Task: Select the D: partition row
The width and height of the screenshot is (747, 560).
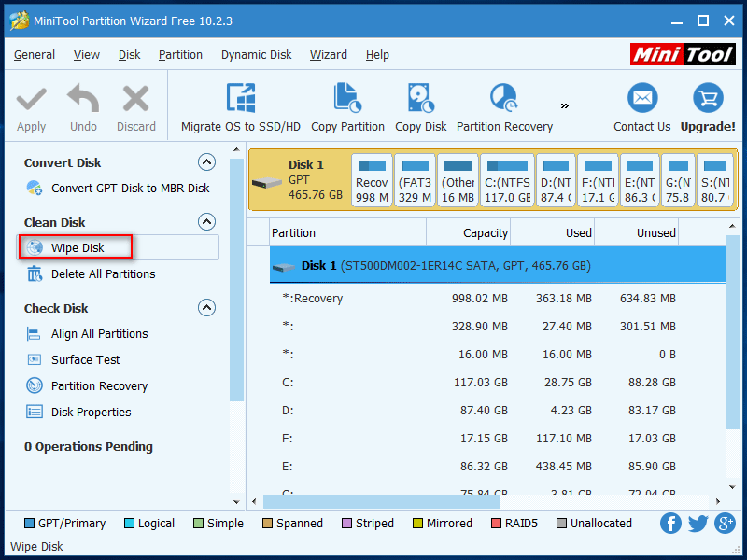Action: pyautogui.click(x=498, y=411)
